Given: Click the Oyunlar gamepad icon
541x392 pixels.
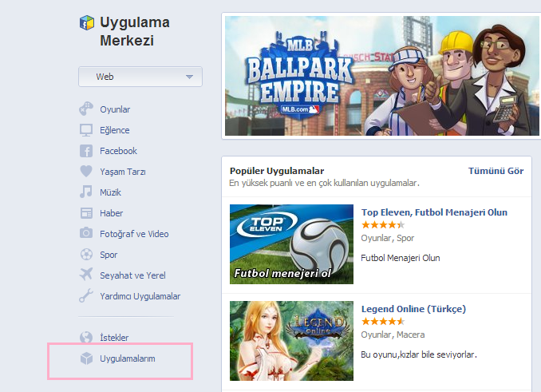Looking at the screenshot, I should pos(86,109).
